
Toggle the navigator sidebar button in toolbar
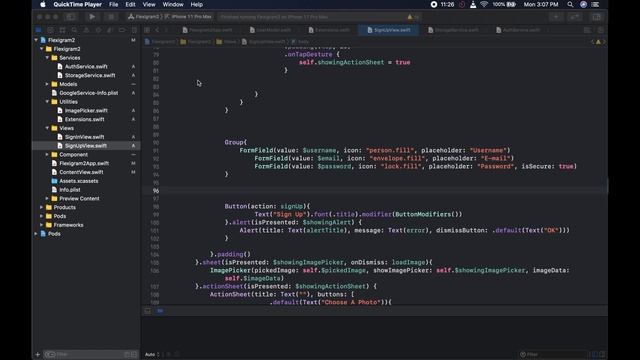click(x=71, y=17)
